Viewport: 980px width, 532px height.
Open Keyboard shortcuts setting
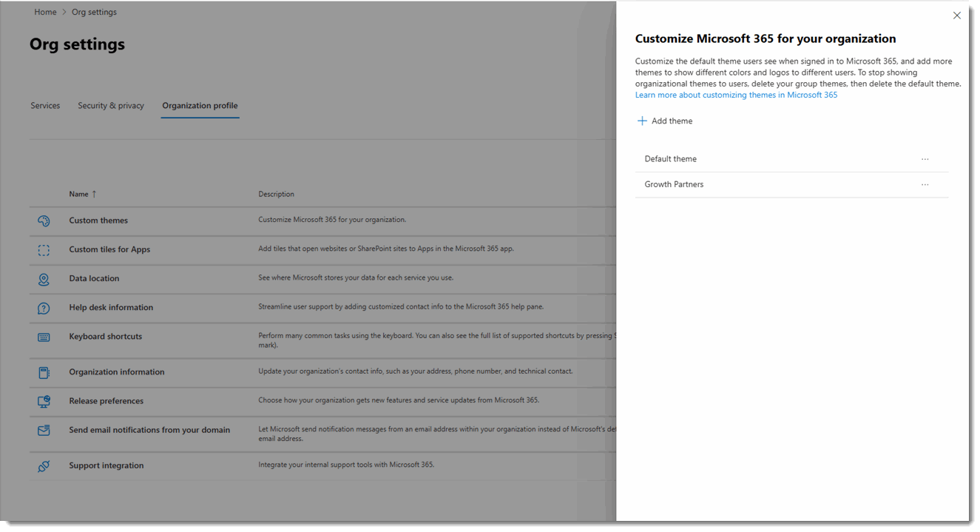tap(106, 336)
